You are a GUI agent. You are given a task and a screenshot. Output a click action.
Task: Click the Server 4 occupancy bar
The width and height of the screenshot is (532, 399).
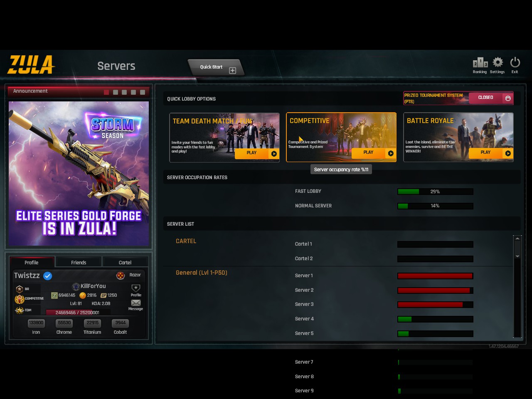click(435, 319)
